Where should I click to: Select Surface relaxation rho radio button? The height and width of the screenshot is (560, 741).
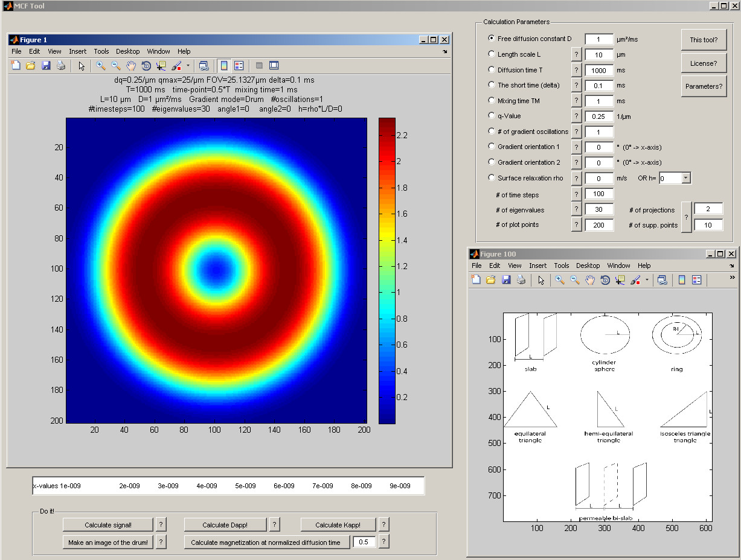click(x=492, y=177)
